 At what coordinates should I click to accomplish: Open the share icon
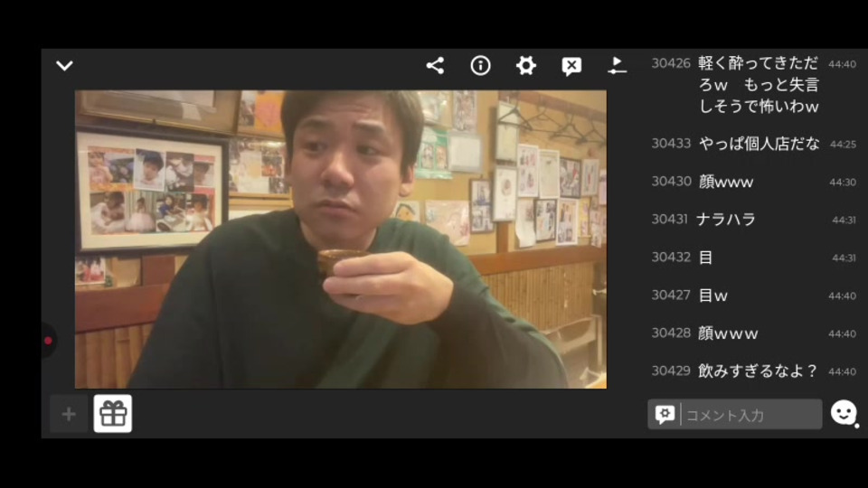tap(435, 66)
